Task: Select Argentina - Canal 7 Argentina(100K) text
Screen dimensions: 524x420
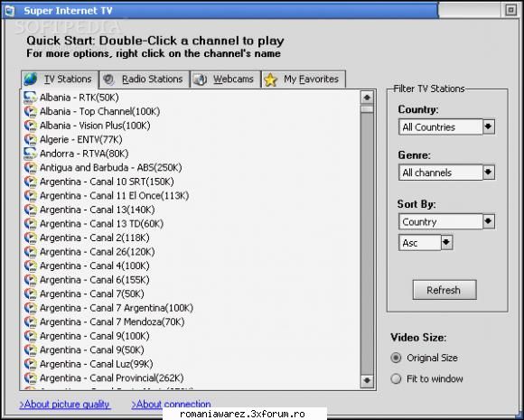Action: pos(117,308)
